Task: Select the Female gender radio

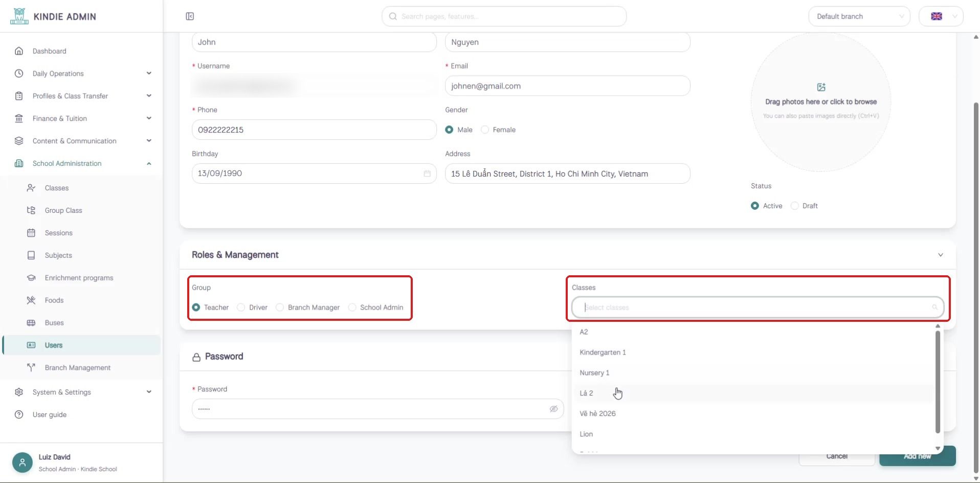Action: pyautogui.click(x=485, y=130)
